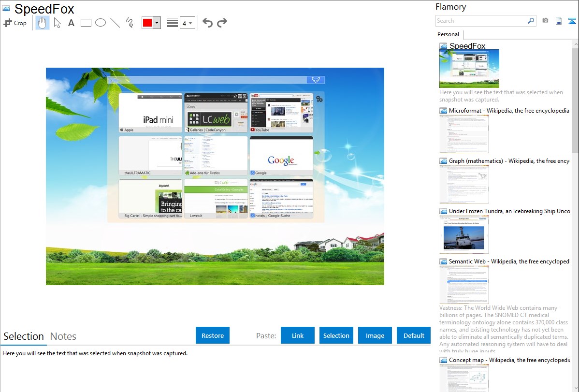This screenshot has width=579, height=392.
Task: Click the document page icon
Action: coord(559,21)
